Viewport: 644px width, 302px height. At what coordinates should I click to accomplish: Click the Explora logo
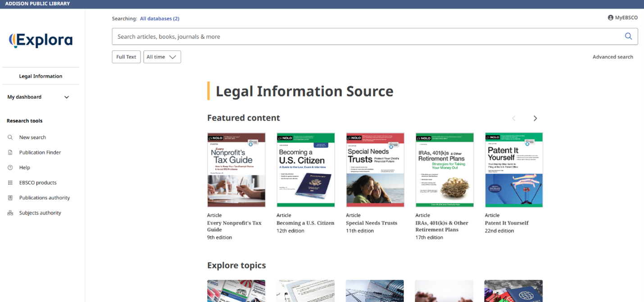[x=41, y=40]
